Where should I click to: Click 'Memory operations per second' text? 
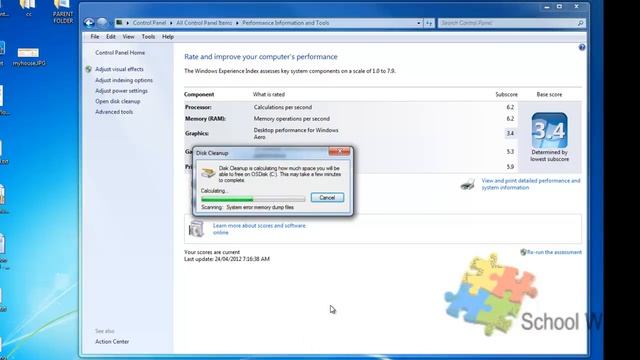pyautogui.click(x=291, y=119)
